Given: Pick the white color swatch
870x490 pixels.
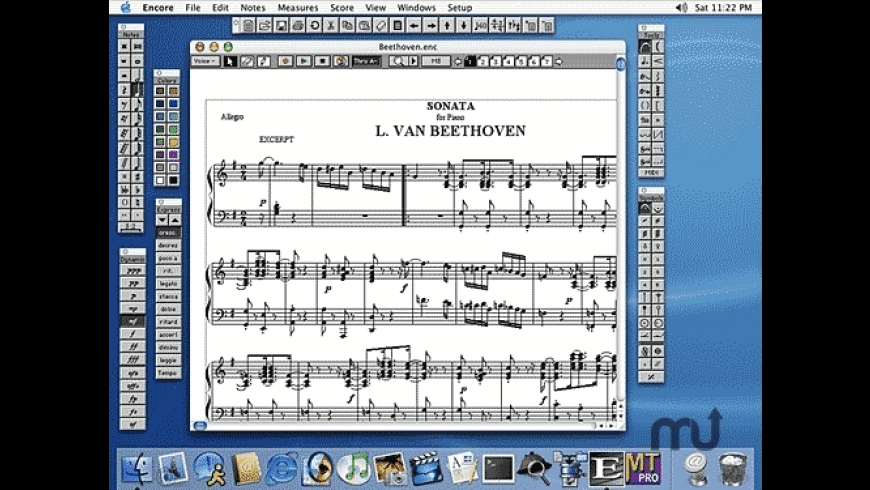Looking at the screenshot, I should point(160,180).
